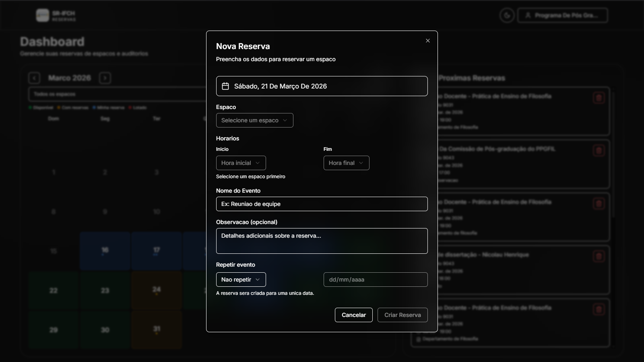Close the Nova Reserva dialog
Screen dimensions: 644x362
(428, 41)
